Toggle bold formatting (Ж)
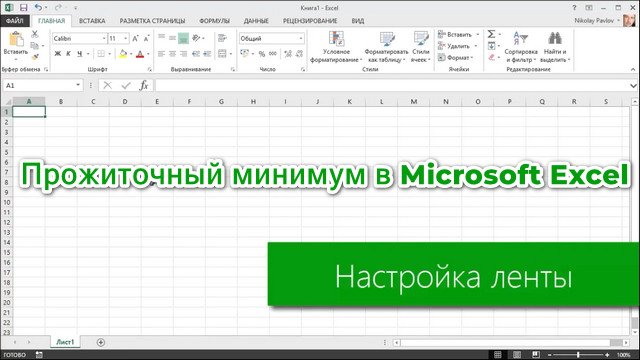This screenshot has width=640, height=360. [58, 53]
